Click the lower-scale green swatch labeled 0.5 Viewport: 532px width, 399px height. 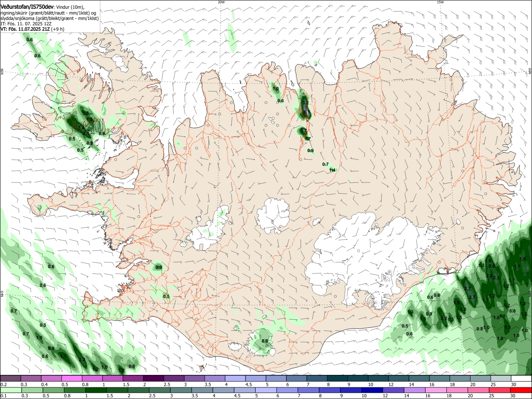[53, 390]
